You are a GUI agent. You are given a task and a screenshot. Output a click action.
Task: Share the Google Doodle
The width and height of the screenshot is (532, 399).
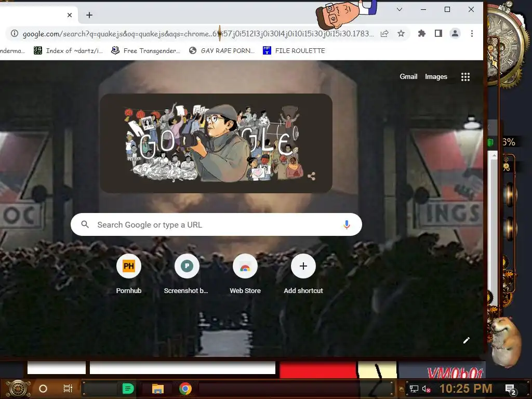coord(312,176)
